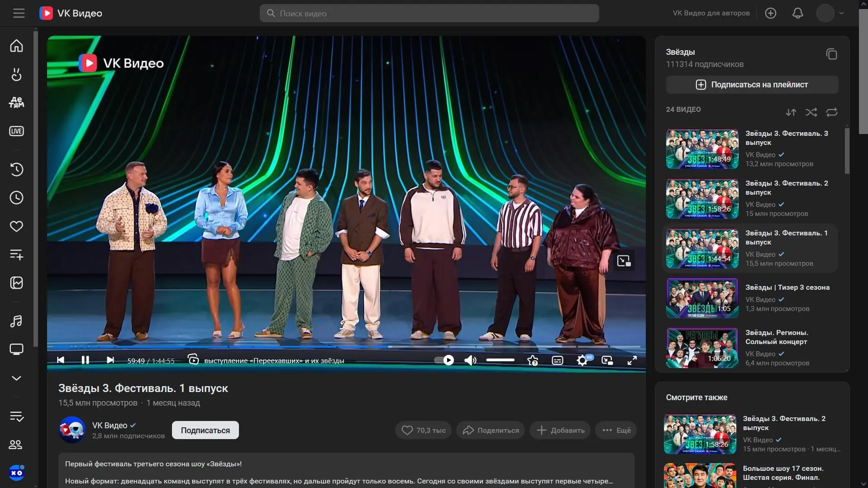Open the VK Видео channel link
The width and height of the screenshot is (868, 488).
[x=110, y=426]
